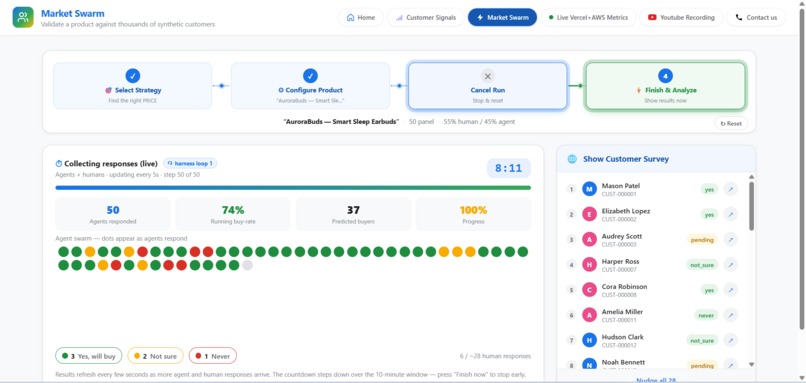Open Audrey Scott's detail arrow icon
This screenshot has width=806, height=383.
(730, 240)
